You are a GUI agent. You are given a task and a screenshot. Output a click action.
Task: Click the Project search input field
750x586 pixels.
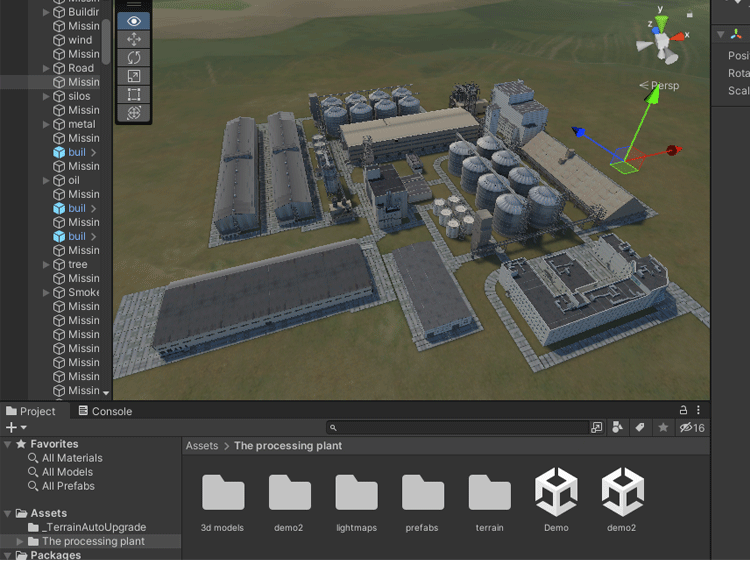coord(460,428)
